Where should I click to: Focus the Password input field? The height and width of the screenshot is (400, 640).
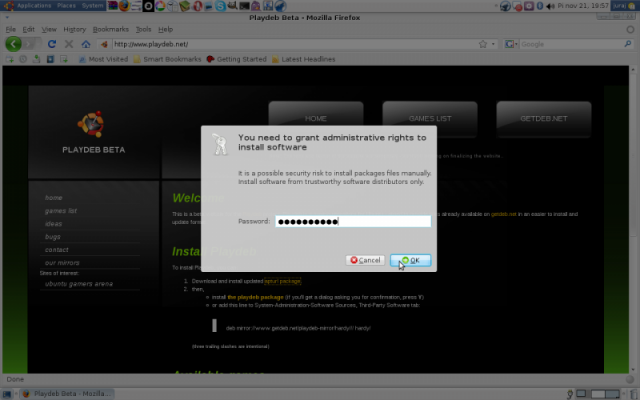pyautogui.click(x=353, y=221)
